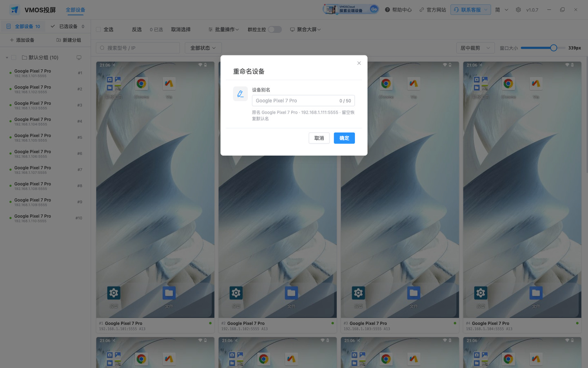Launch the Wo app on device #4 screen
The height and width of the screenshot is (368, 588).
pyautogui.click(x=536, y=84)
